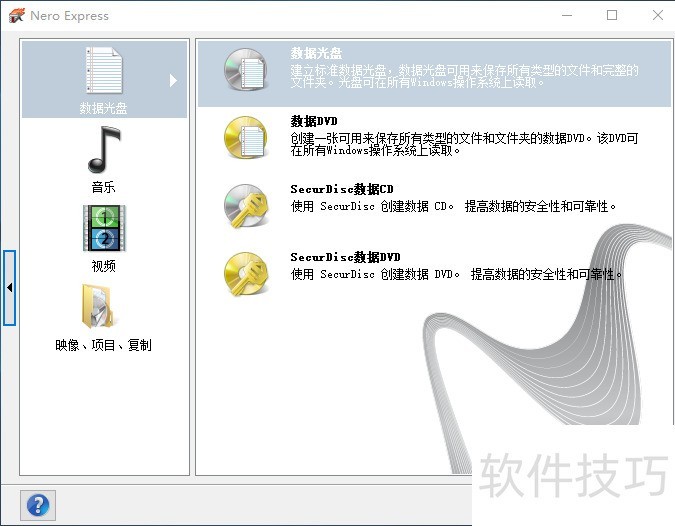Open the 视频 film strip category
Image resolution: width=675 pixels, height=526 pixels.
[104, 228]
